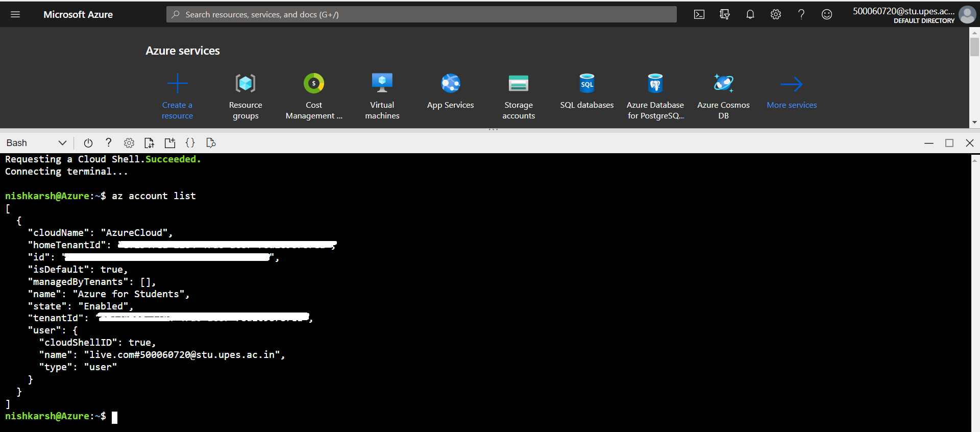Screen dimensions: 980x432
Task: Open SQL databases service icon
Action: (587, 83)
